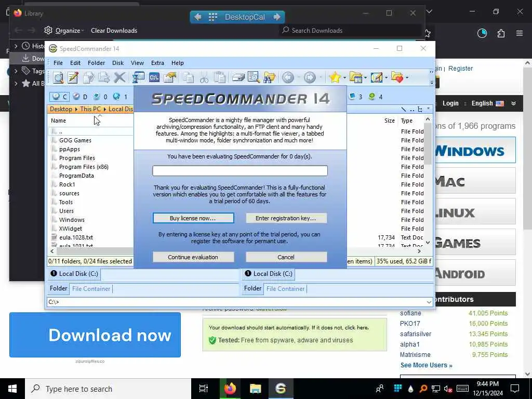
Task: Expand History in Firefox Library sidebar
Action: point(16,46)
